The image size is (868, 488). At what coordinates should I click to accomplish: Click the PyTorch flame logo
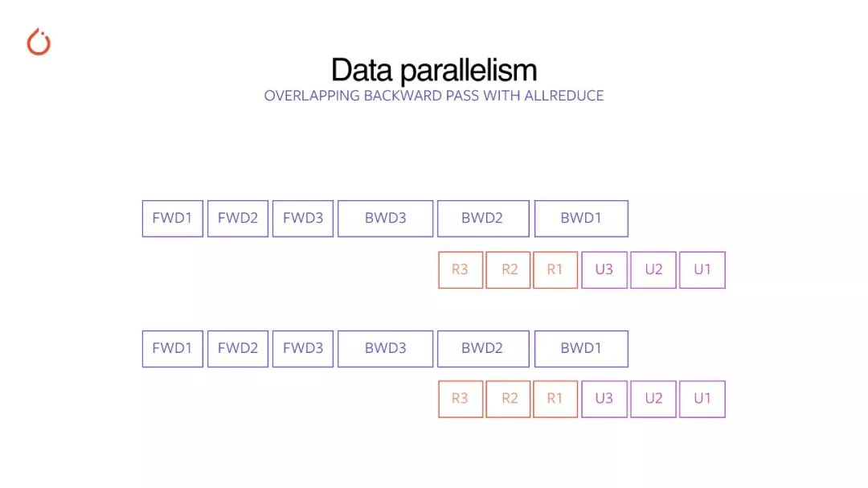pos(39,42)
